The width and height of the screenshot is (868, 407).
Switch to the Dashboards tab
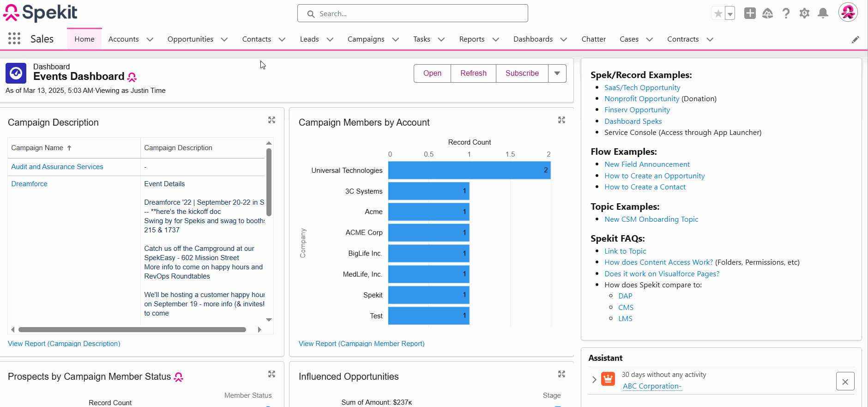[x=533, y=39]
